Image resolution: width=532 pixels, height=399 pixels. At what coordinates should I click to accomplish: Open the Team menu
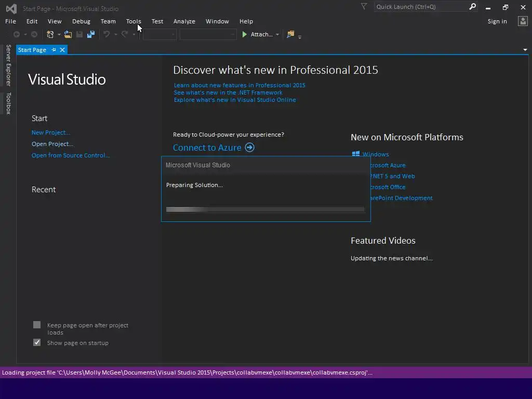[x=108, y=21]
